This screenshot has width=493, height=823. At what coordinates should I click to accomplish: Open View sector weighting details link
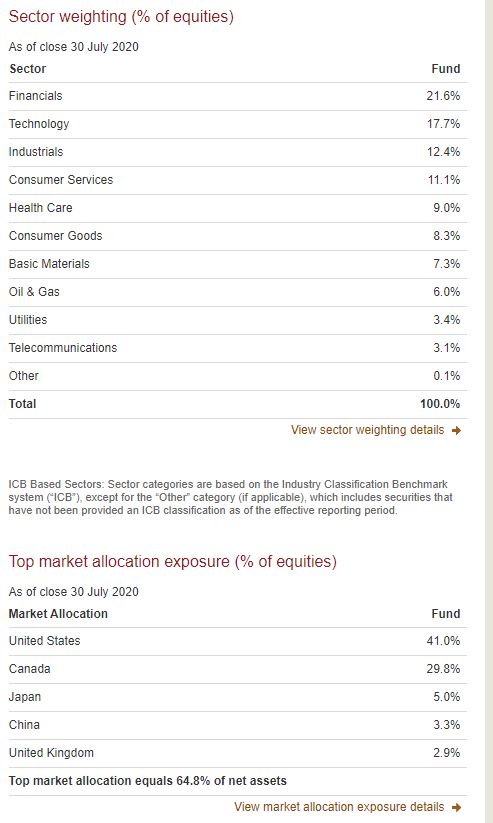368,430
